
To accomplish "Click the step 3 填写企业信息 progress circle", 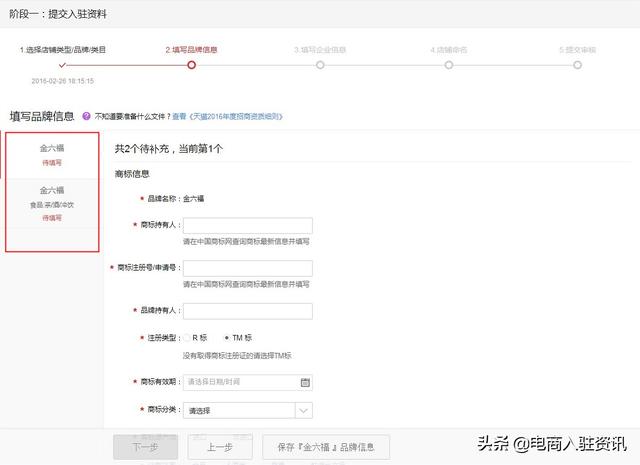I will [x=320, y=65].
